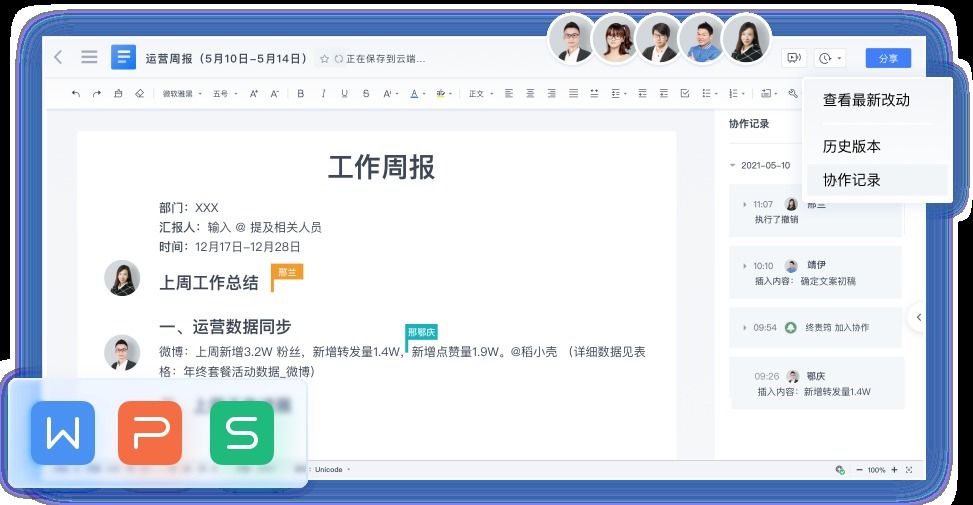Star the document 运营周报 as favorite
This screenshot has width=973, height=505.
[324, 59]
